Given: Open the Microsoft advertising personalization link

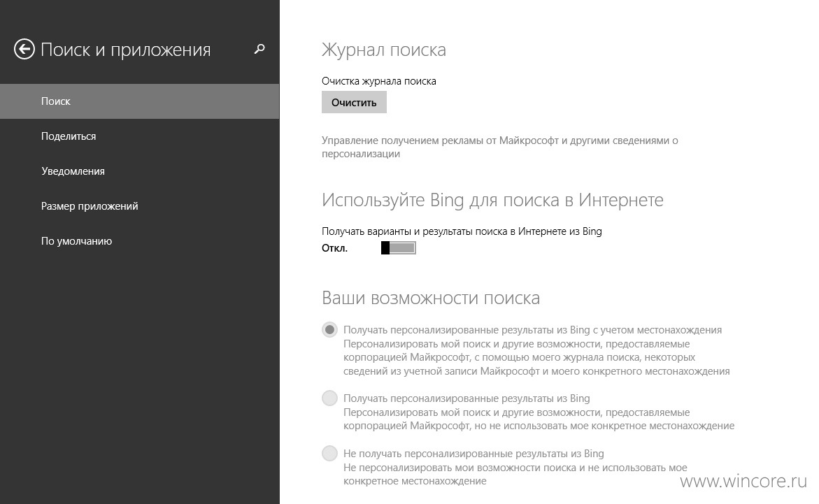Looking at the screenshot, I should [500, 147].
